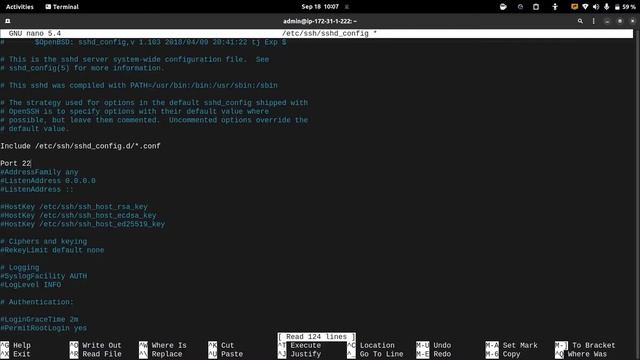Open the terminal kebab menu
640x360 pixels.
click(x=593, y=21)
